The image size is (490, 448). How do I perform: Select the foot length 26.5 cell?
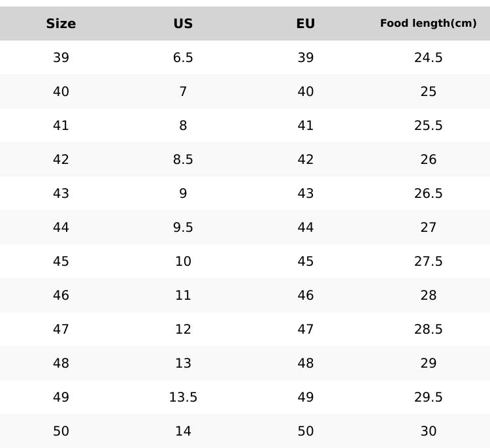[428, 193]
